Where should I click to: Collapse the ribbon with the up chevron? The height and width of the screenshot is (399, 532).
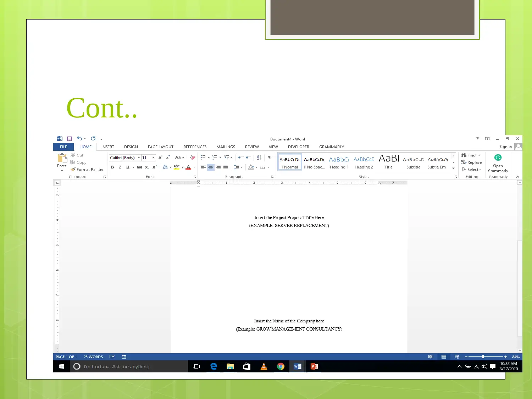[x=517, y=177]
